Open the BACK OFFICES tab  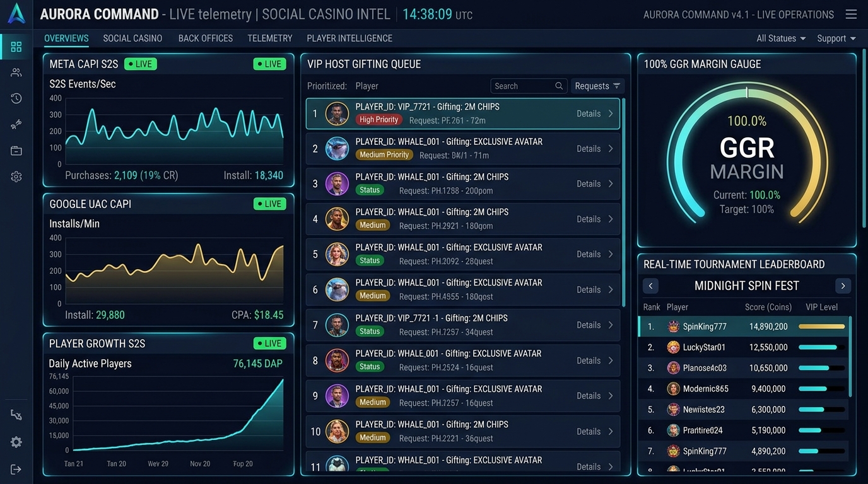(x=206, y=38)
